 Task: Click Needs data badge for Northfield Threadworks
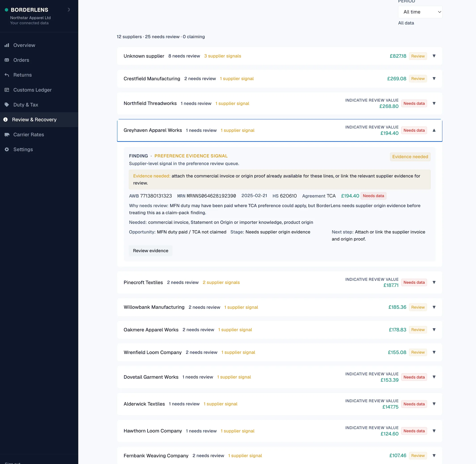pyautogui.click(x=414, y=103)
